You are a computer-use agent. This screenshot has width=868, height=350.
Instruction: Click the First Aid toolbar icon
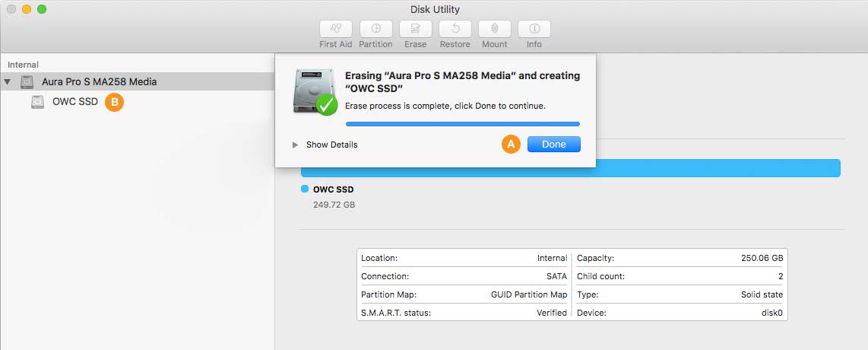tap(336, 29)
